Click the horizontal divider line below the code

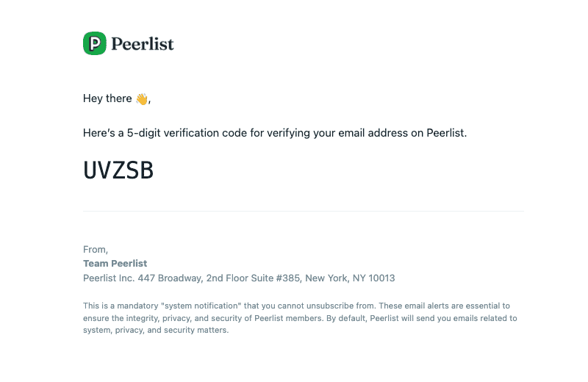coord(303,212)
